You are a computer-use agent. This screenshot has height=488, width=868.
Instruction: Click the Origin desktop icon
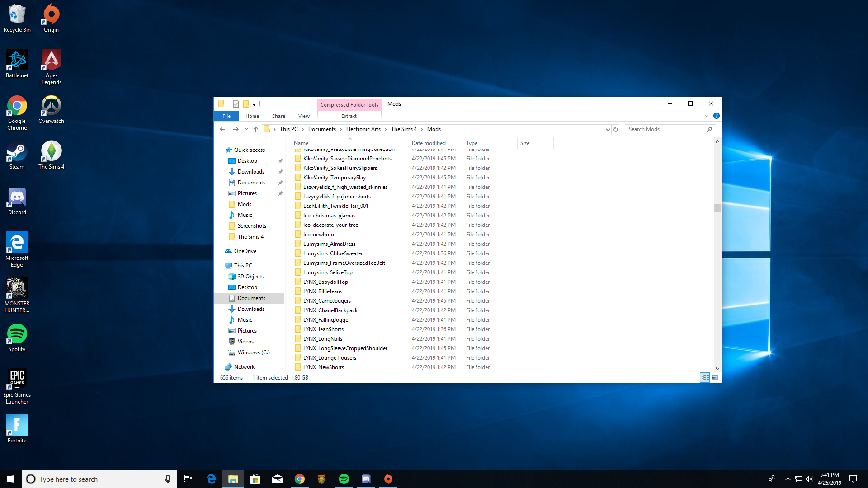coord(51,19)
